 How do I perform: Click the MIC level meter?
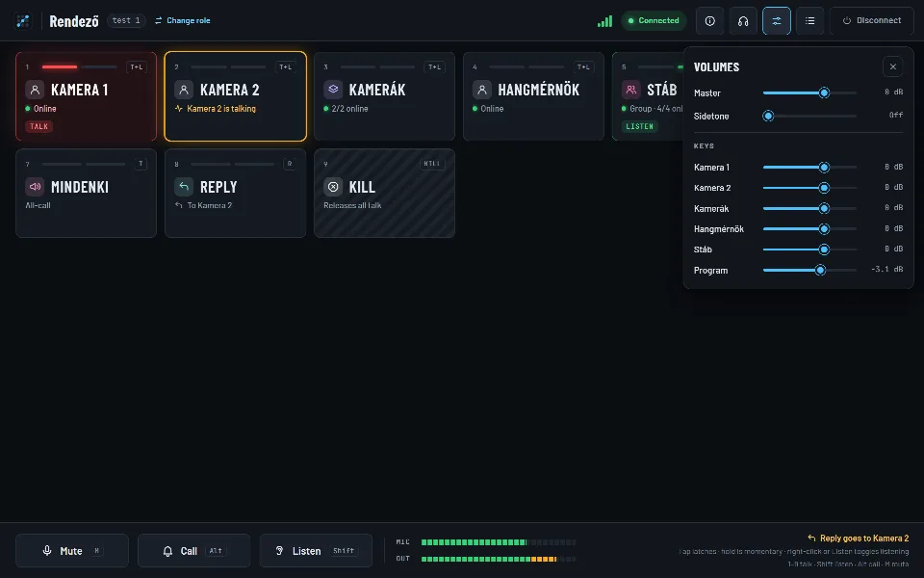pyautogui.click(x=499, y=542)
